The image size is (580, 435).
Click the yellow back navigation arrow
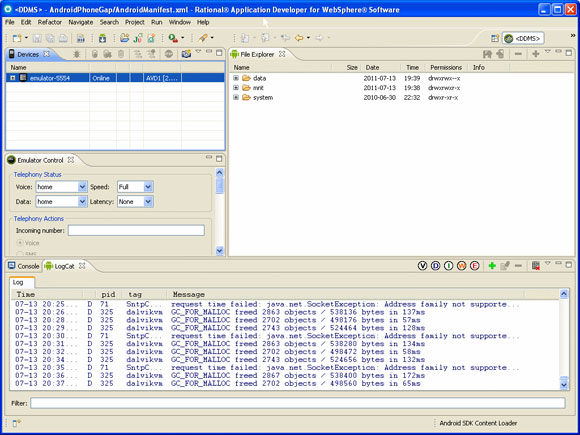click(x=299, y=38)
